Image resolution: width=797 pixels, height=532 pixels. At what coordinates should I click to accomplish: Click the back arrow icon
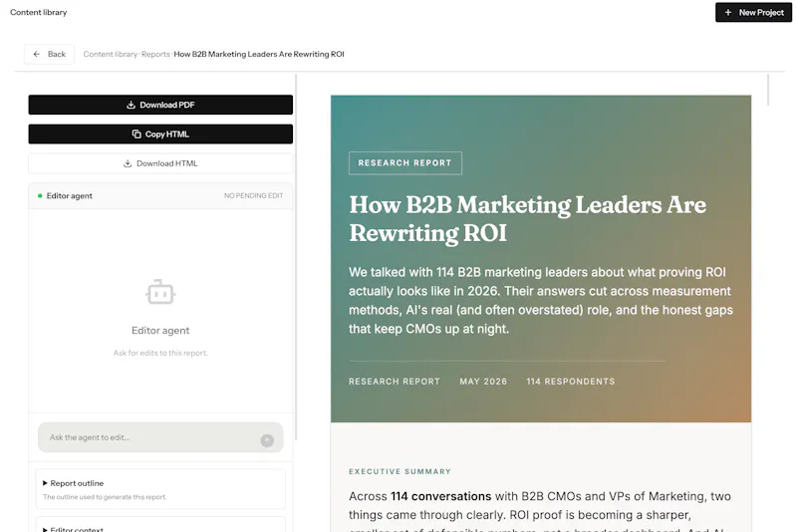[37, 54]
